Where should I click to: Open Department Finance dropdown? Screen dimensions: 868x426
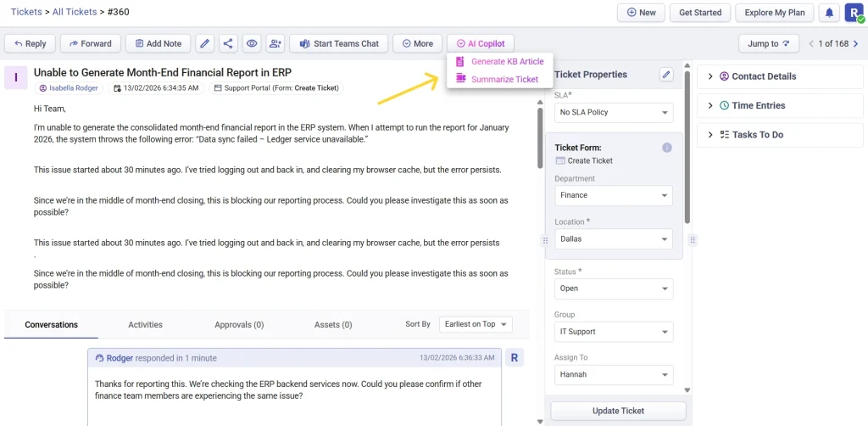click(614, 195)
